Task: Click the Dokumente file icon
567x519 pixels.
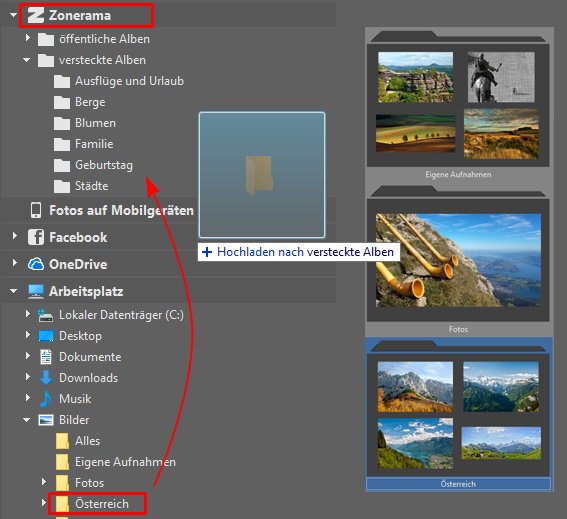Action: [46, 357]
